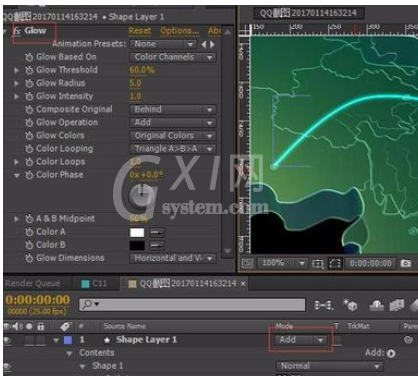This screenshot has width=418, height=376.
Task: Open the white Color A swatch
Action: tap(137, 232)
